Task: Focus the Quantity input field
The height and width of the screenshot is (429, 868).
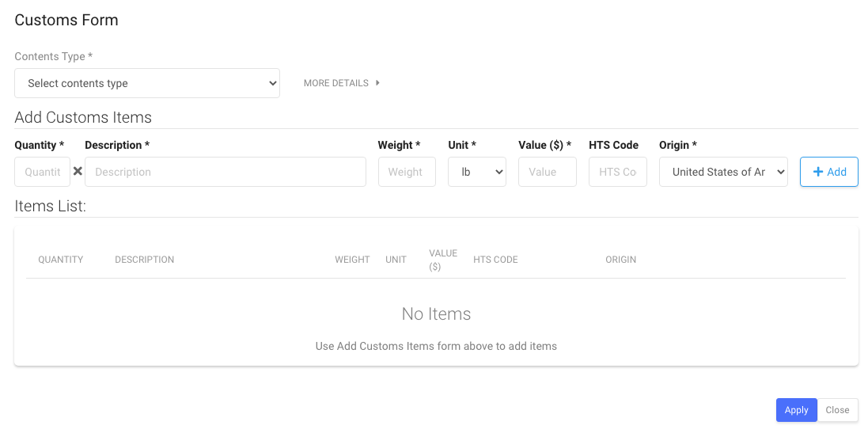Action: tap(42, 172)
